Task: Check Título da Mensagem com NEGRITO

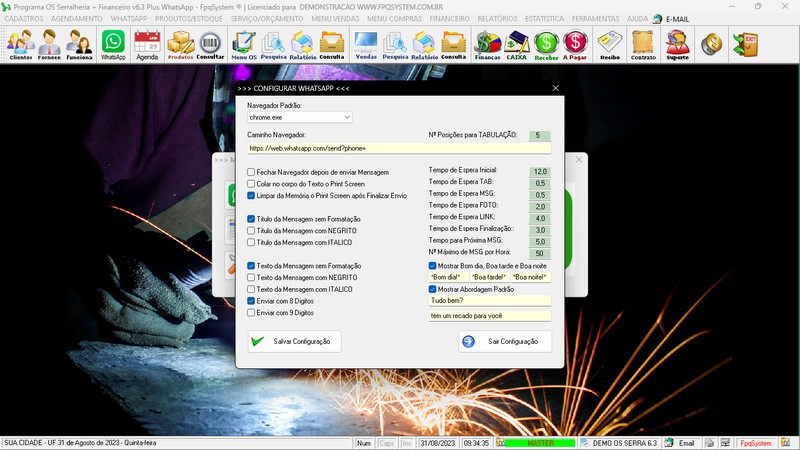Action: 252,230
